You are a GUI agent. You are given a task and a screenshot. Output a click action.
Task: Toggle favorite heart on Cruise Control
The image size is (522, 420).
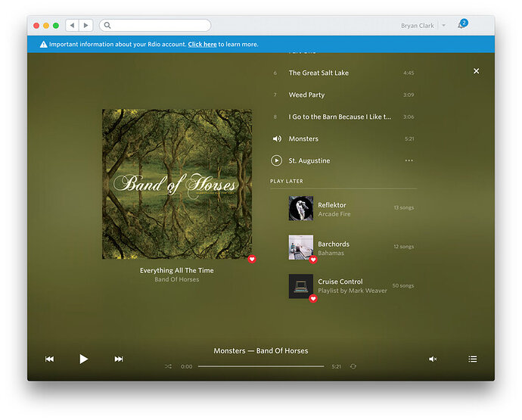313,299
